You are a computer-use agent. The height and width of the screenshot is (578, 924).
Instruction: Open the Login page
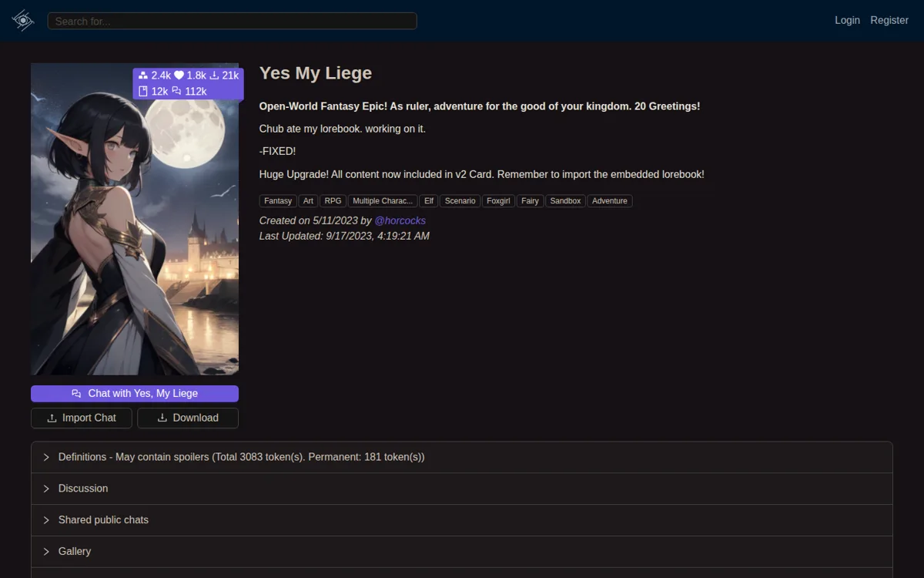pos(847,20)
